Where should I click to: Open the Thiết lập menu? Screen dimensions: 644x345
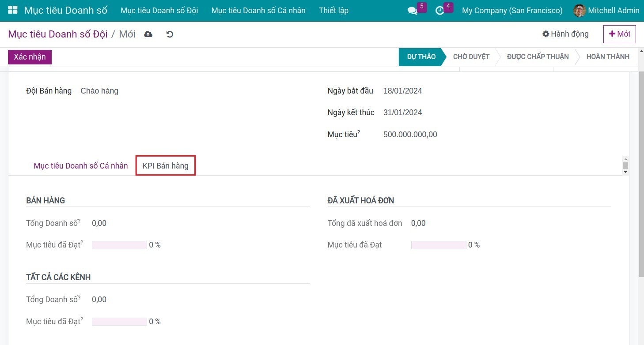pos(333,10)
